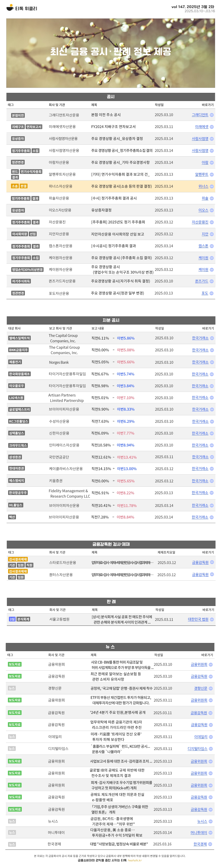Click title '본점 이전 주소 공시'

point(106,115)
